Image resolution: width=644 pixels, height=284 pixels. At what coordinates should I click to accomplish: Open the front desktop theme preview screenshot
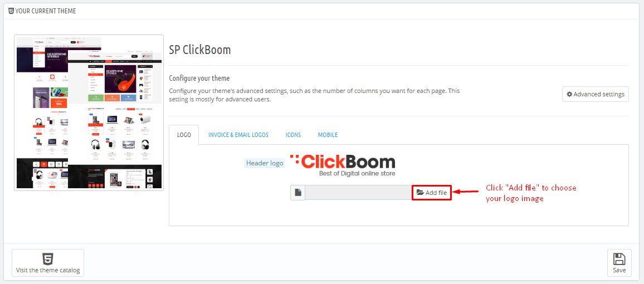[x=115, y=120]
